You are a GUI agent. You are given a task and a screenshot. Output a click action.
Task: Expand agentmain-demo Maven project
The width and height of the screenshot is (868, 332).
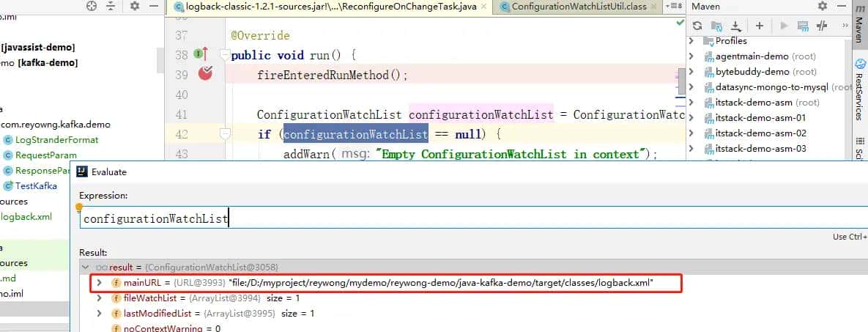point(691,56)
